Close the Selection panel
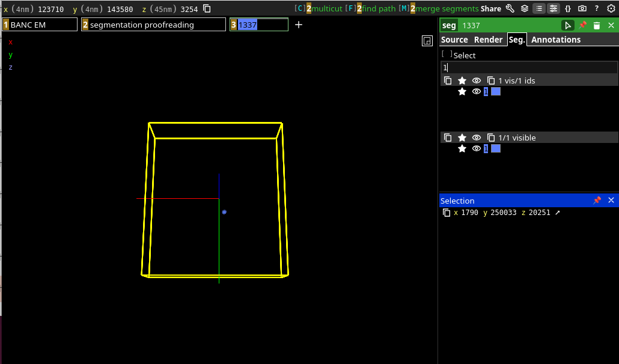Image resolution: width=619 pixels, height=364 pixels. coord(611,201)
